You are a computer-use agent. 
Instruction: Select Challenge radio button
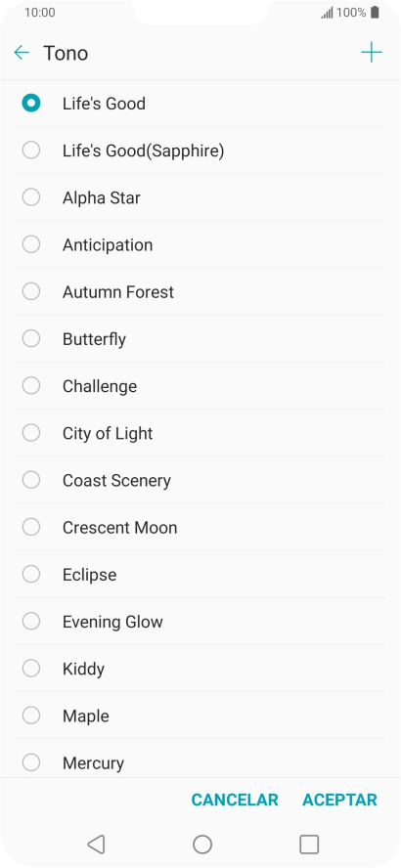pyautogui.click(x=31, y=386)
